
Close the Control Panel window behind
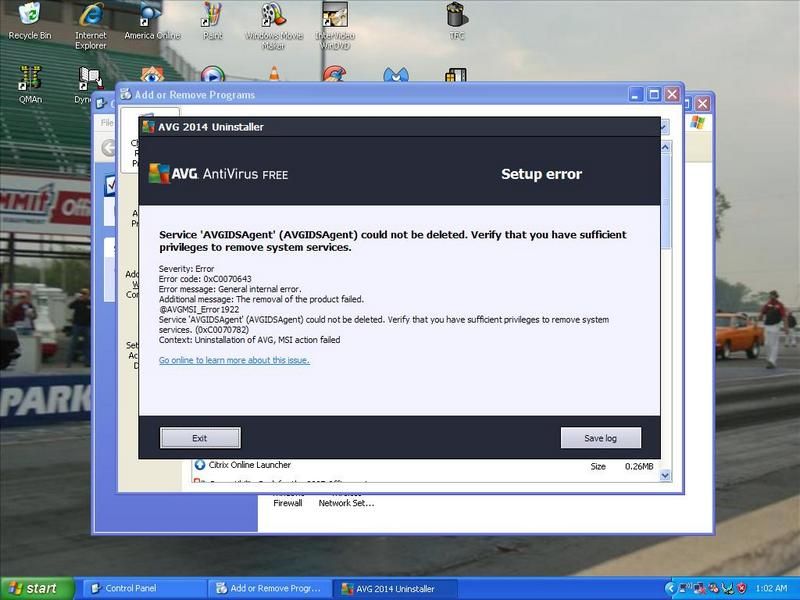[x=703, y=104]
